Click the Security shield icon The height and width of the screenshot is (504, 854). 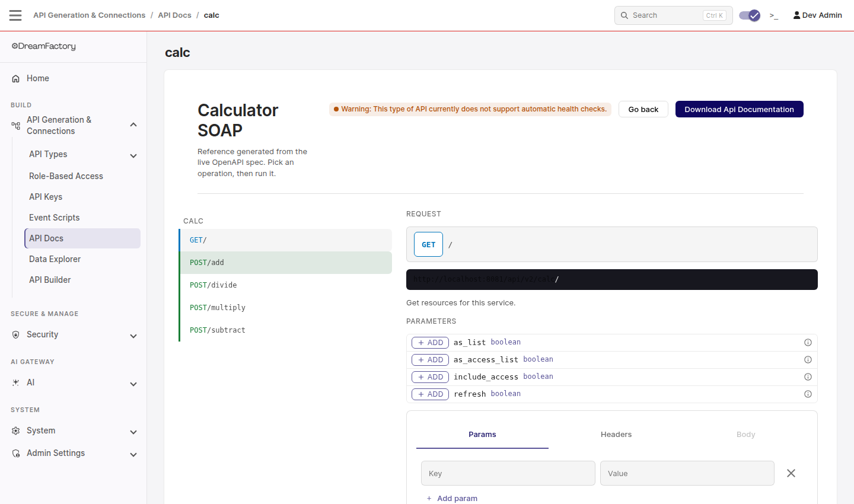16,334
